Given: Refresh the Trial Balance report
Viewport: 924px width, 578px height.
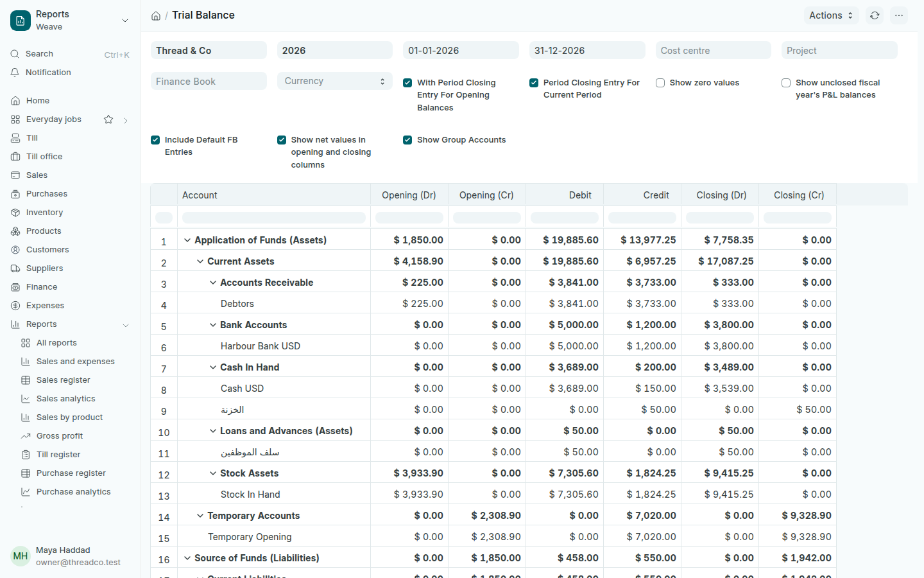Looking at the screenshot, I should pos(875,15).
